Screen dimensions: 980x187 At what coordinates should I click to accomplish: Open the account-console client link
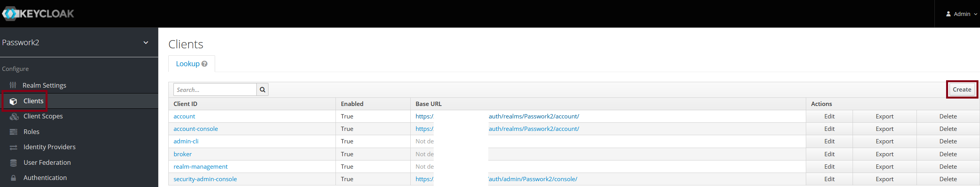tap(196, 129)
